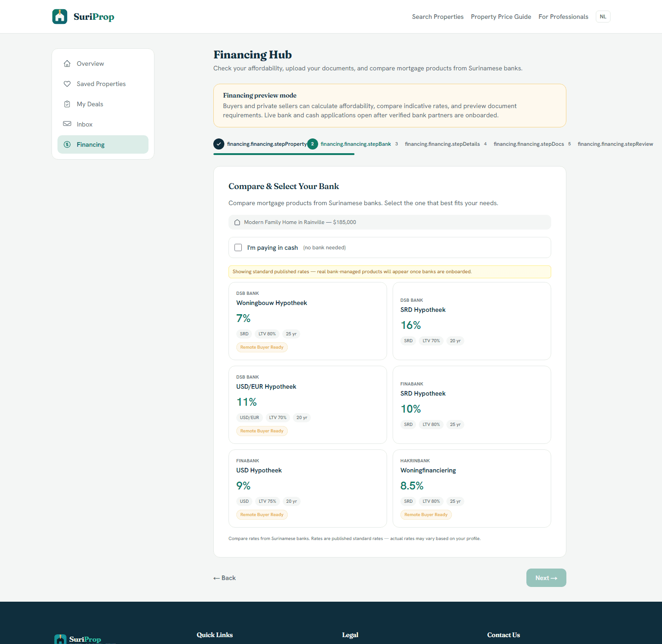
Task: Select the stepBank step label
Action: [x=356, y=144]
